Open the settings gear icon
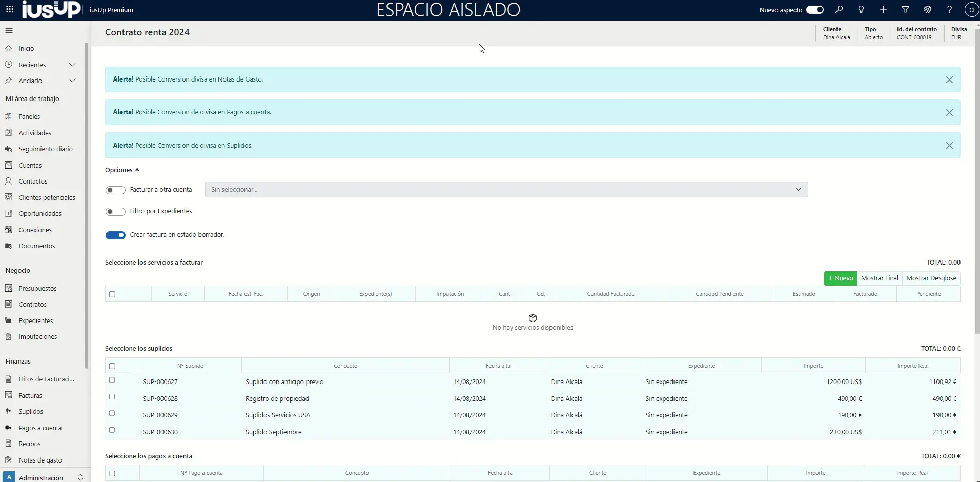980x482 pixels. click(x=927, y=10)
